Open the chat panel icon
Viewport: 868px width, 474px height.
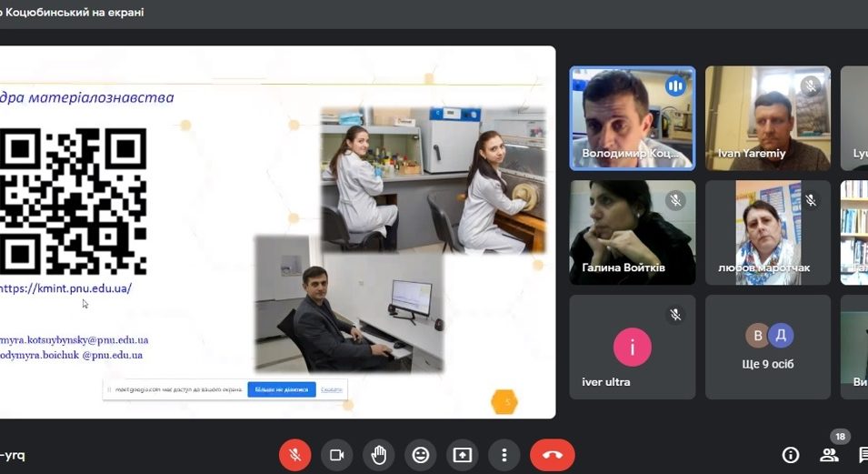[x=862, y=455]
